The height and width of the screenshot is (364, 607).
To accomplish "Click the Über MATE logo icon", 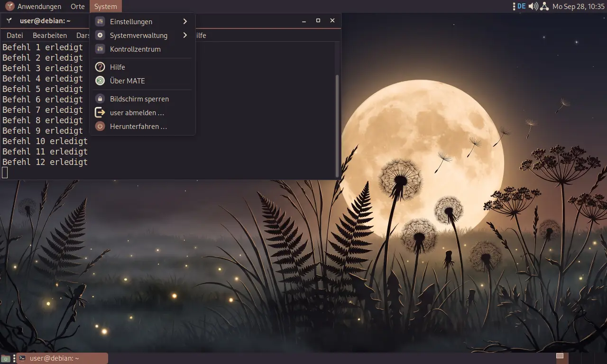I will tap(100, 81).
